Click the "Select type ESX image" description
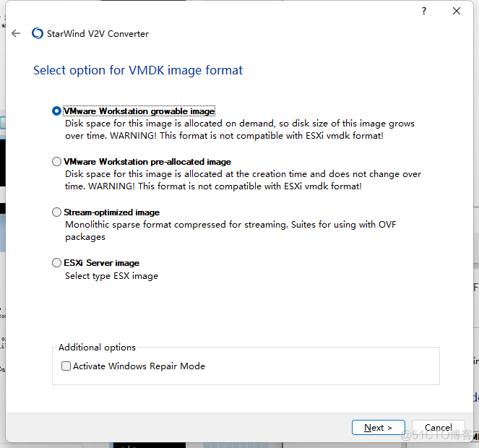Viewport: 479px width, 448px height. click(x=111, y=275)
